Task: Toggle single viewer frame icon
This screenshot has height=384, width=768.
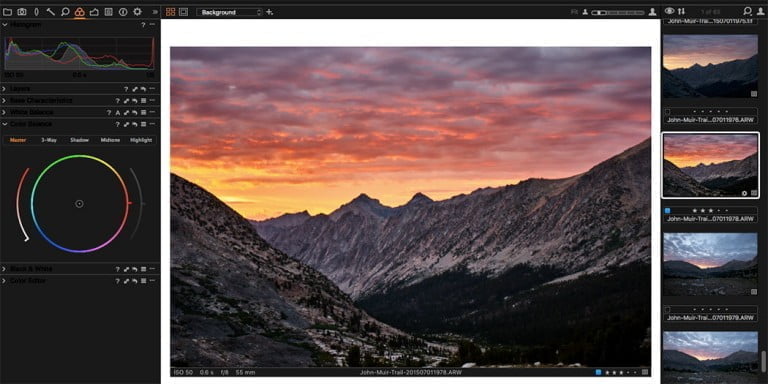Action: 183,12
